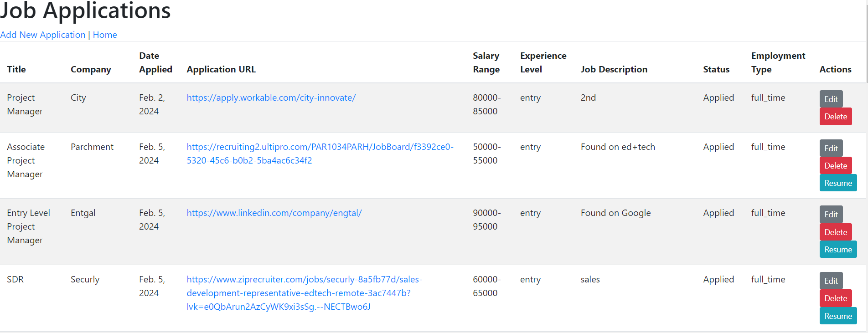The image size is (868, 333).
Task: Open Resume for Securly SDR application
Action: pyautogui.click(x=837, y=316)
